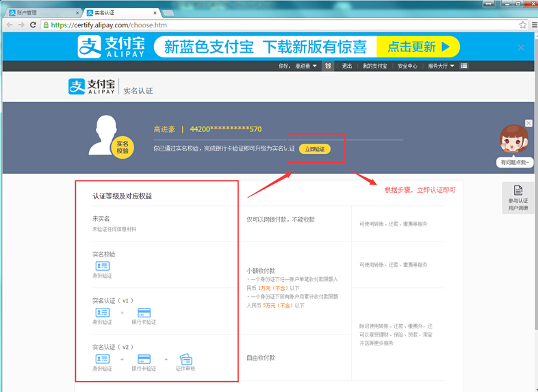
Task: Open 安全中心 link
Action: [x=407, y=66]
